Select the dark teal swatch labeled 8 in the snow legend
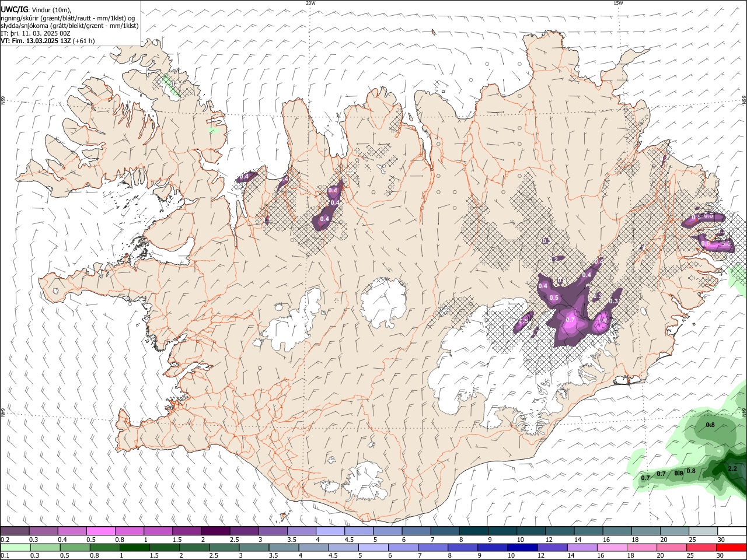 pyautogui.click(x=474, y=531)
